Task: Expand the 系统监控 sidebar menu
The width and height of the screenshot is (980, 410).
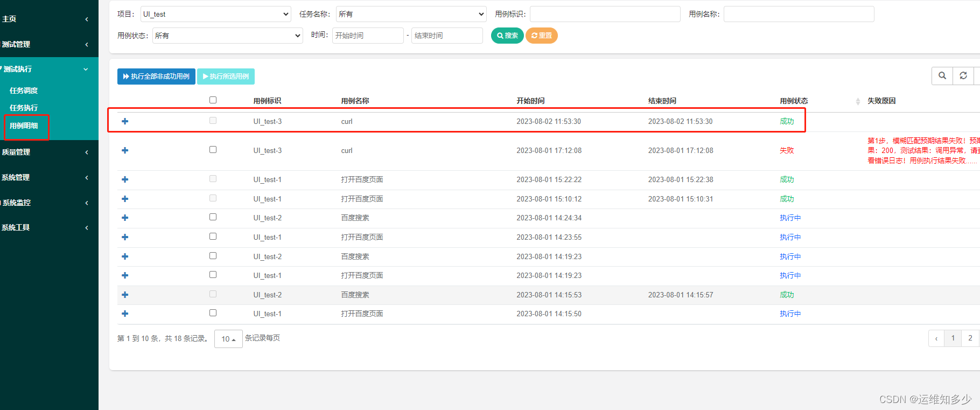Action: (x=49, y=203)
